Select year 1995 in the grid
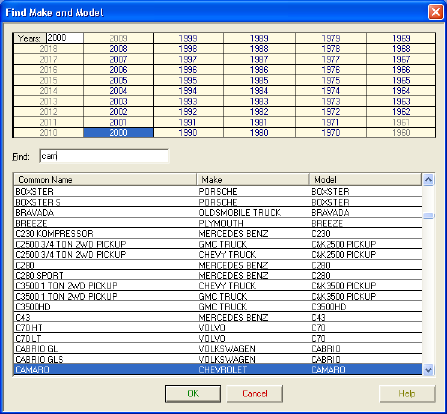The image size is (447, 414). (x=188, y=80)
